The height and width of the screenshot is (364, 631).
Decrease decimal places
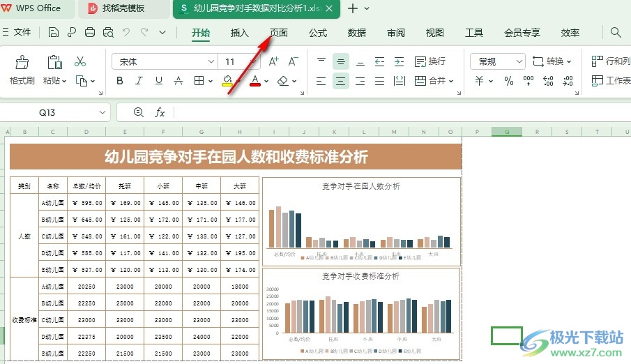(x=568, y=81)
